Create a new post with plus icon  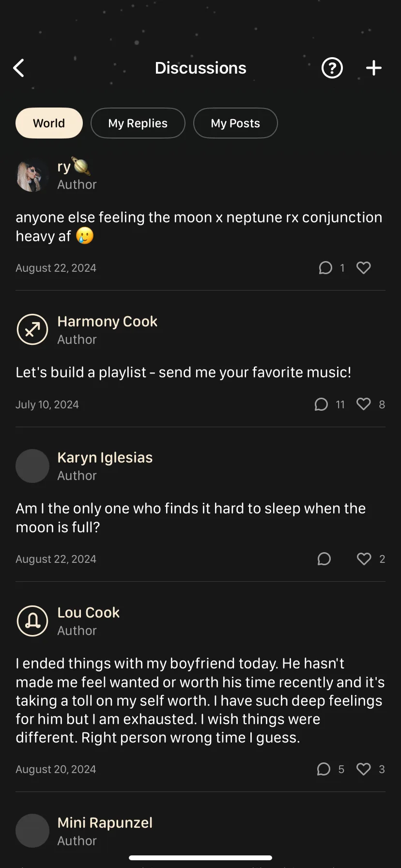coord(373,68)
